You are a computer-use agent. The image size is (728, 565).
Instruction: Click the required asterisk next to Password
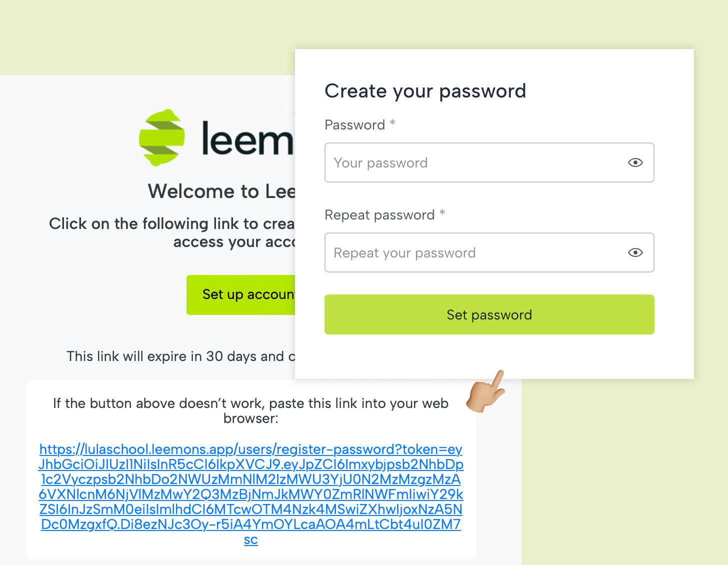[x=392, y=123]
